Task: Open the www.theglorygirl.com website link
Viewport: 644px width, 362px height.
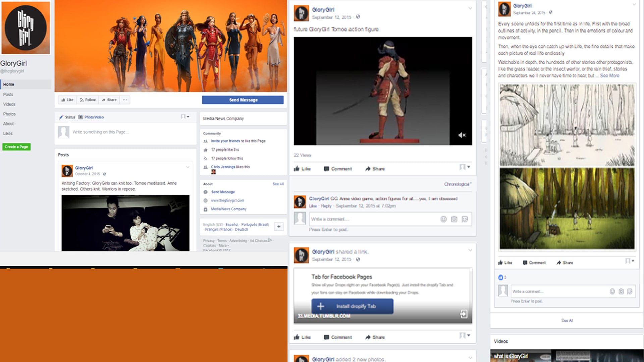Action: coord(227,201)
